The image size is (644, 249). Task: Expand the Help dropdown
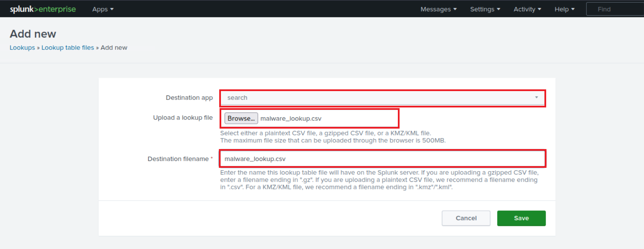coord(564,9)
